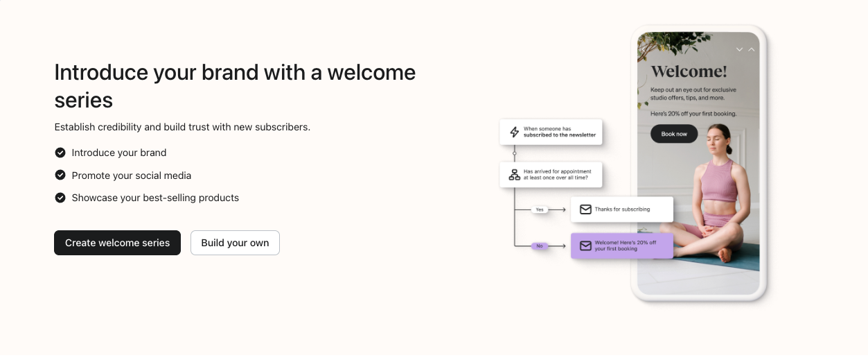Click the down chevron in phone preview
The width and height of the screenshot is (868, 360).
point(739,49)
